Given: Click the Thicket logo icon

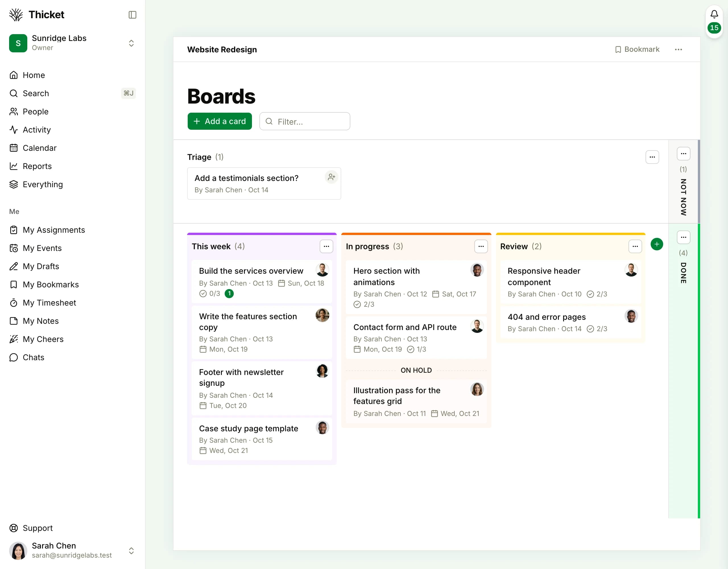Looking at the screenshot, I should tap(16, 15).
